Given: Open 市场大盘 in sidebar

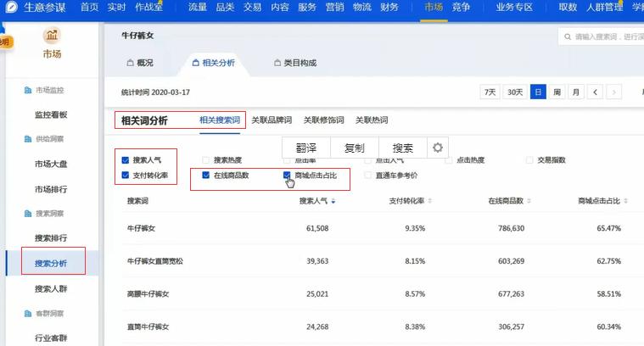Looking at the screenshot, I should pos(51,165).
